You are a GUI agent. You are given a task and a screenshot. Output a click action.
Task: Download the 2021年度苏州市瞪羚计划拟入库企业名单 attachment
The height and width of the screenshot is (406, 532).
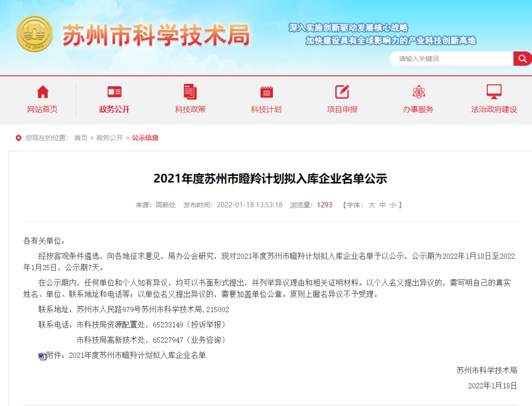coord(137,355)
